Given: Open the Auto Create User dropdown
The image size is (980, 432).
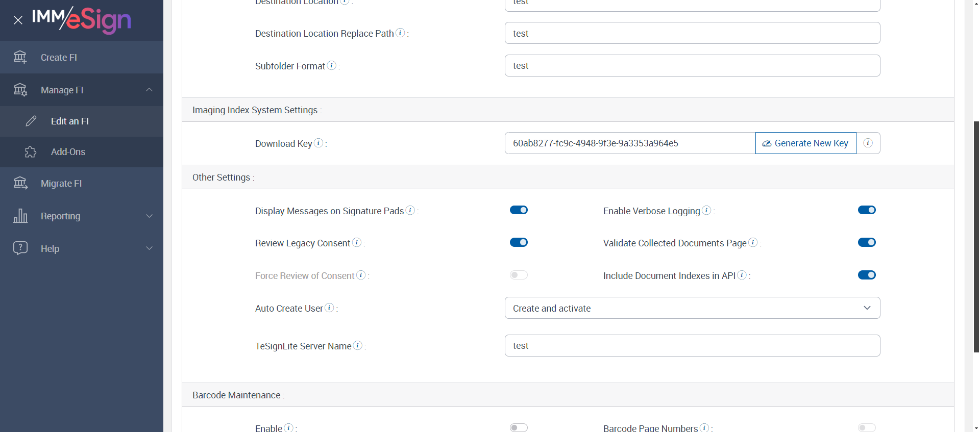Looking at the screenshot, I should (x=692, y=308).
